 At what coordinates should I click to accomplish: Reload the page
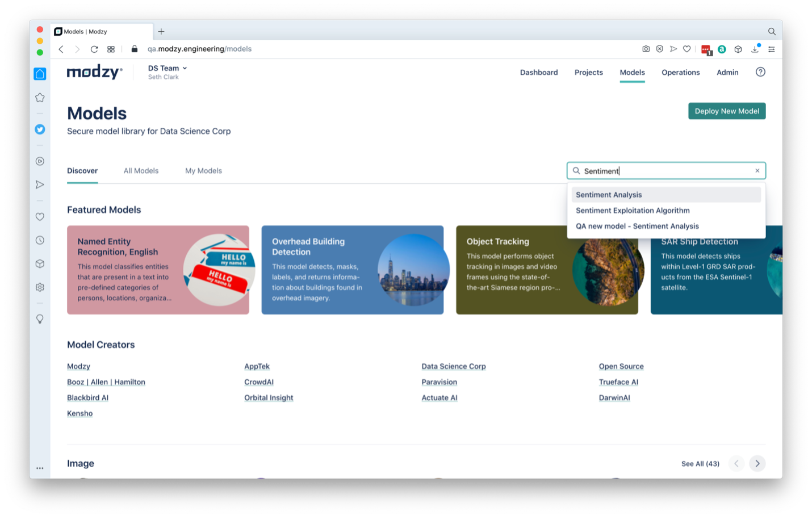pyautogui.click(x=94, y=49)
